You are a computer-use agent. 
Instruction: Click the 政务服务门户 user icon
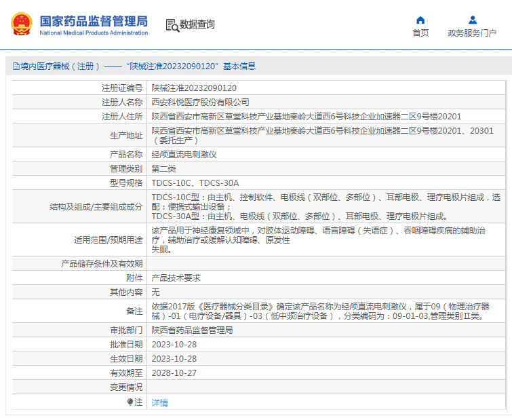(472, 20)
